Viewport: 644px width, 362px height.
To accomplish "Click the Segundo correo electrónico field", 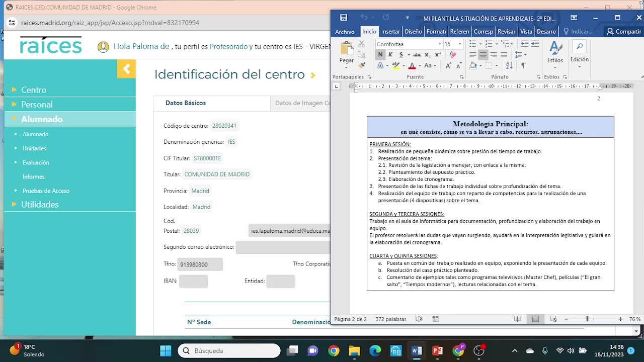I will [x=283, y=247].
